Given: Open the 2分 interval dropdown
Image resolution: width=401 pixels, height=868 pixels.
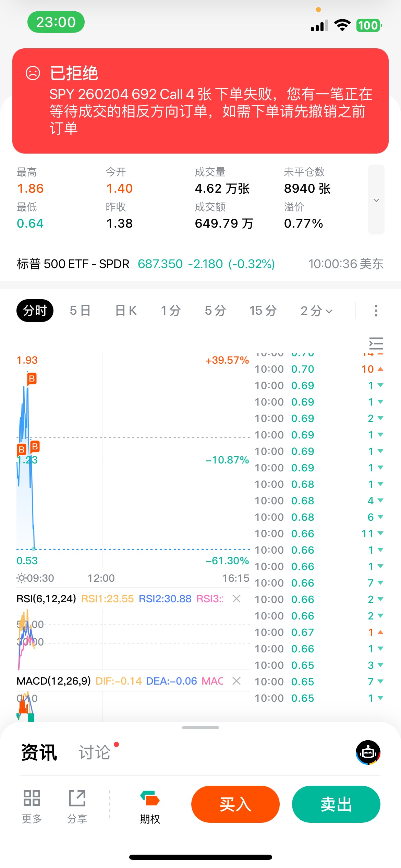Looking at the screenshot, I should click(316, 311).
